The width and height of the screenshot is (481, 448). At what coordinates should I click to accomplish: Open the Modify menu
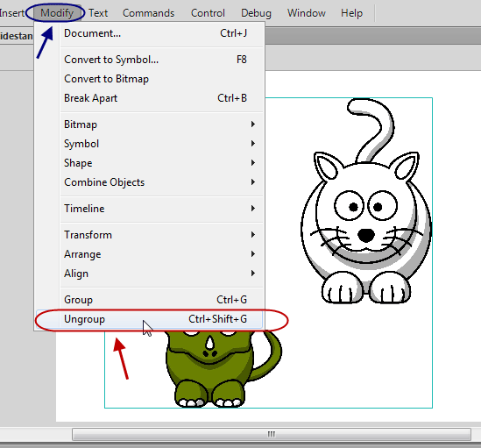57,13
